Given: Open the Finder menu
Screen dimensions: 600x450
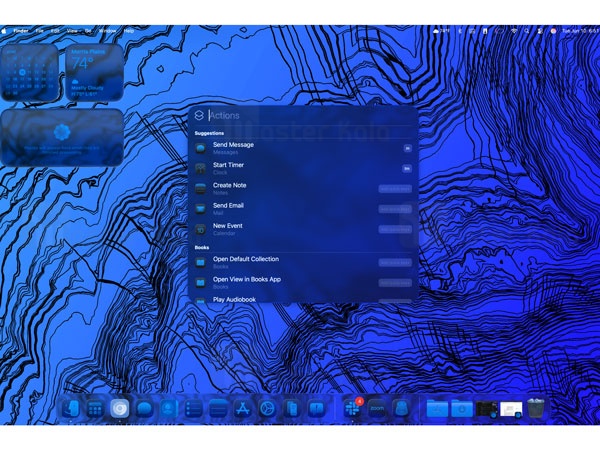Looking at the screenshot, I should click(21, 31).
